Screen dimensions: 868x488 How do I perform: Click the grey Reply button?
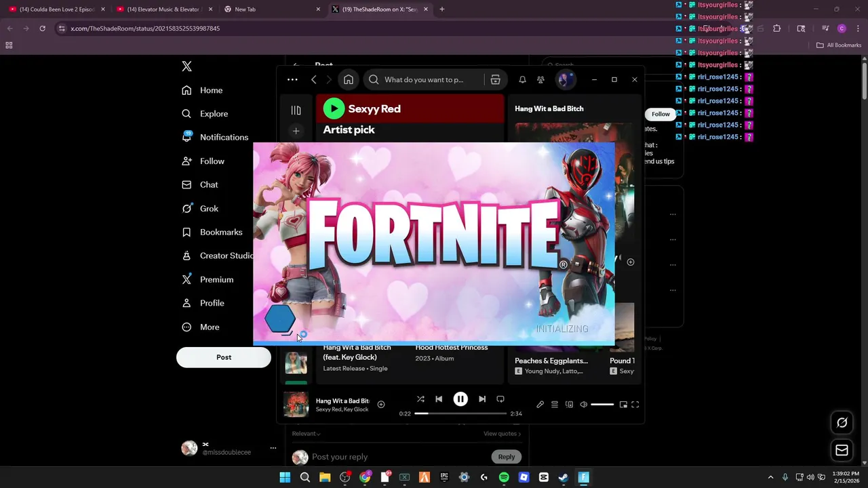coord(507,457)
